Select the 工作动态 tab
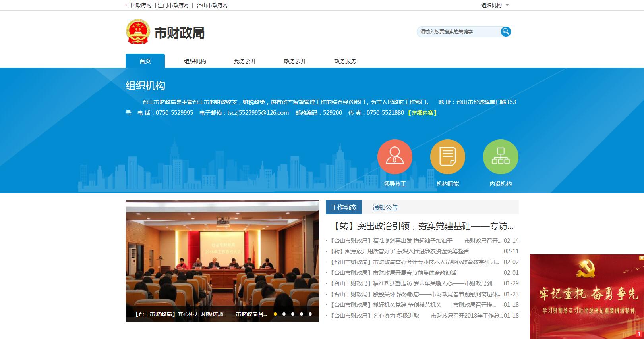Viewport: 644px width, 339px height. (344, 207)
